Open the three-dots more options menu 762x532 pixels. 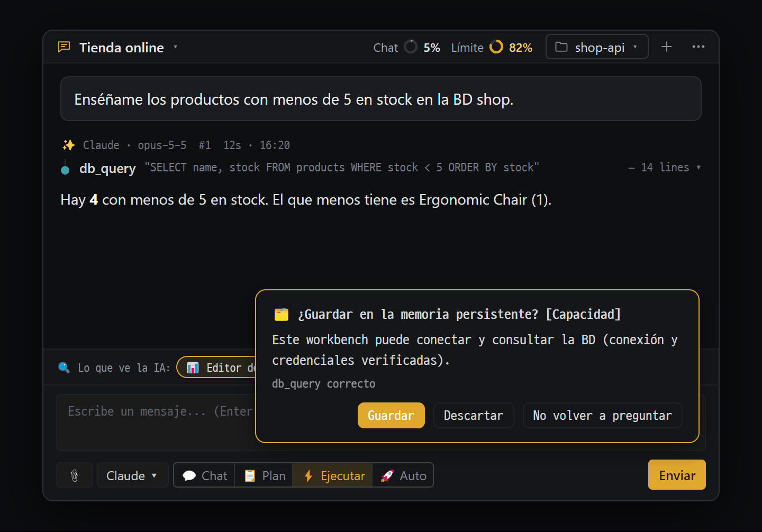pyautogui.click(x=698, y=47)
